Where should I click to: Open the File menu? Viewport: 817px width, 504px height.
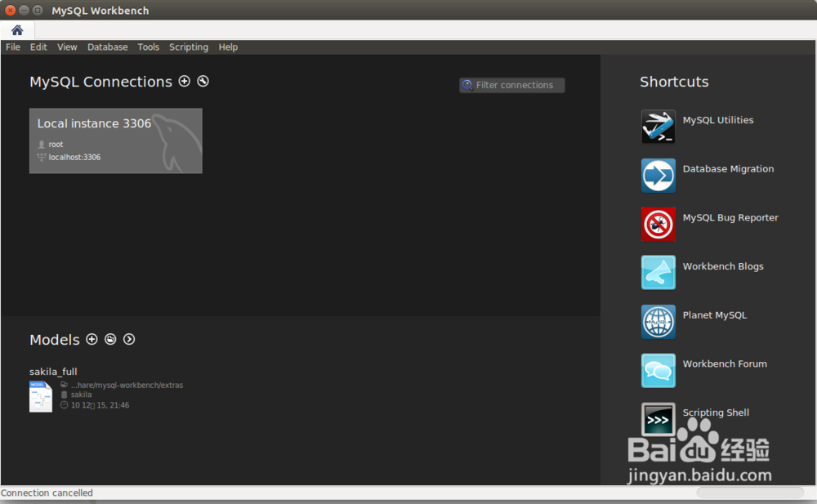click(13, 47)
